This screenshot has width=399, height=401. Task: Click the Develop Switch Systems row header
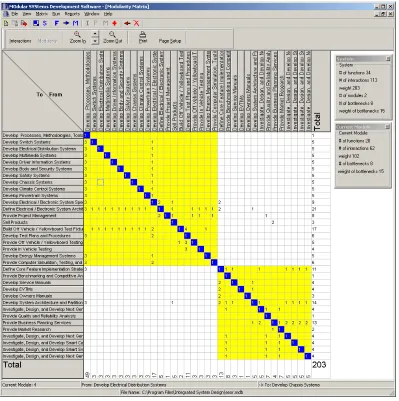pyautogui.click(x=43, y=142)
